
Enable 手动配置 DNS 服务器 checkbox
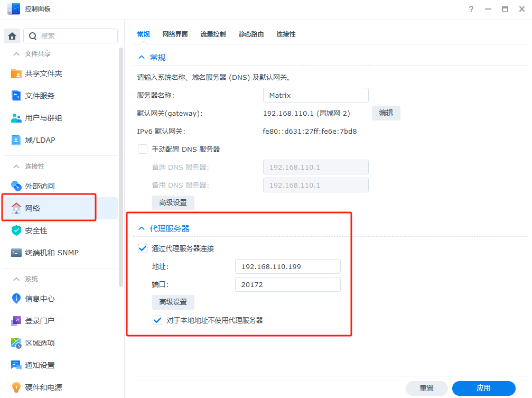pyautogui.click(x=143, y=149)
